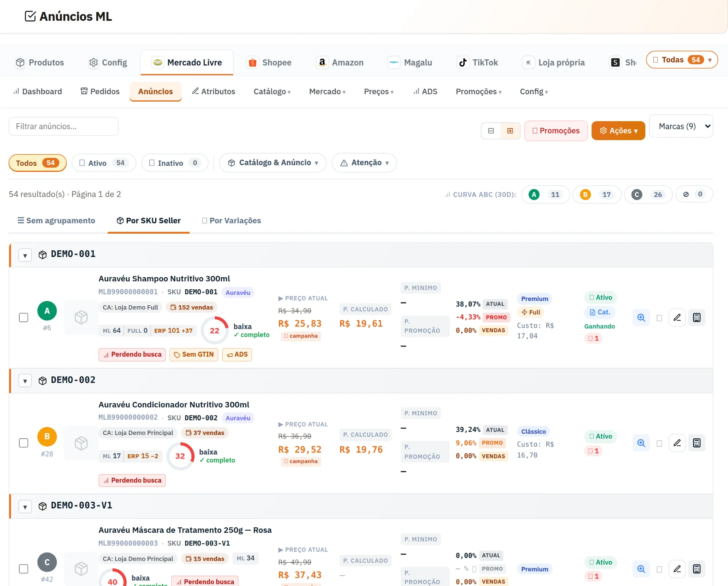Viewport: 728px width, 586px height.
Task: Check the Shampoo Nutritivo listing checkbox
Action: coord(24,317)
